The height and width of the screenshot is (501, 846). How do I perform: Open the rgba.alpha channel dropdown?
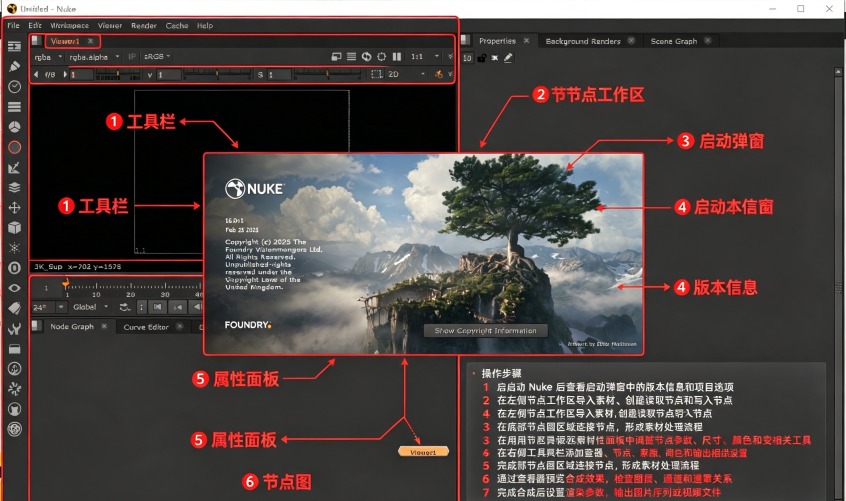pos(94,57)
